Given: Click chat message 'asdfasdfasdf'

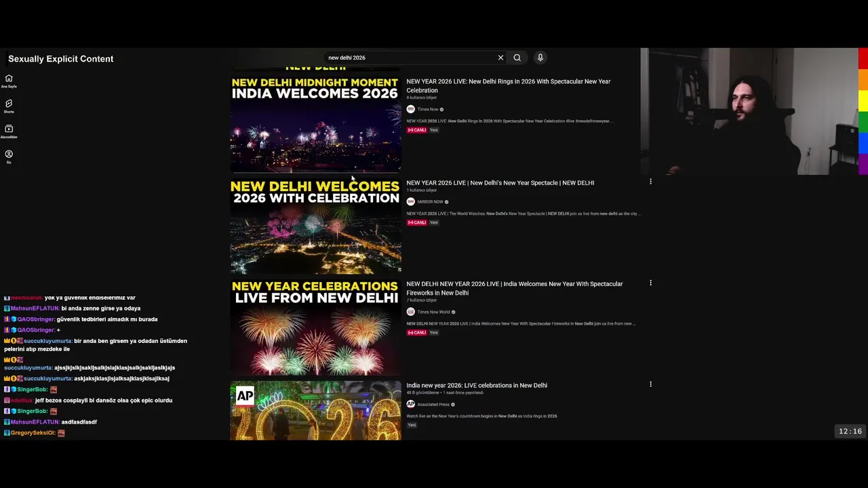Looking at the screenshot, I should [79, 422].
